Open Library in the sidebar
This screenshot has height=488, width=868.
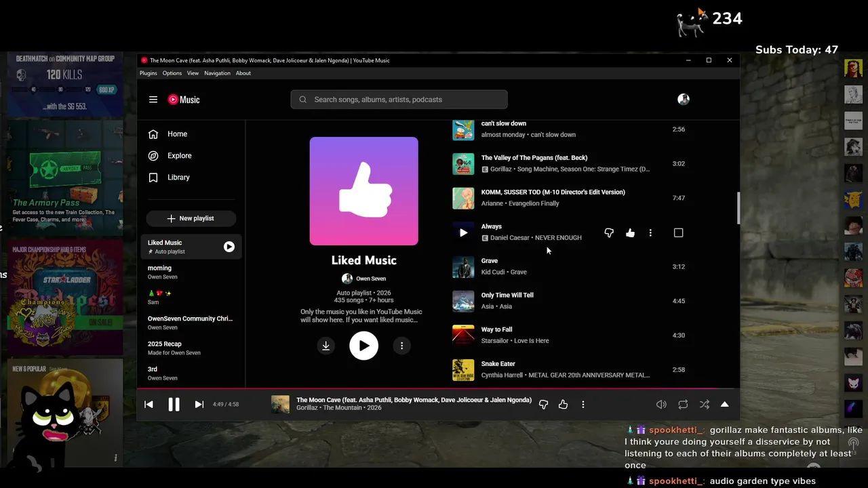191,178
